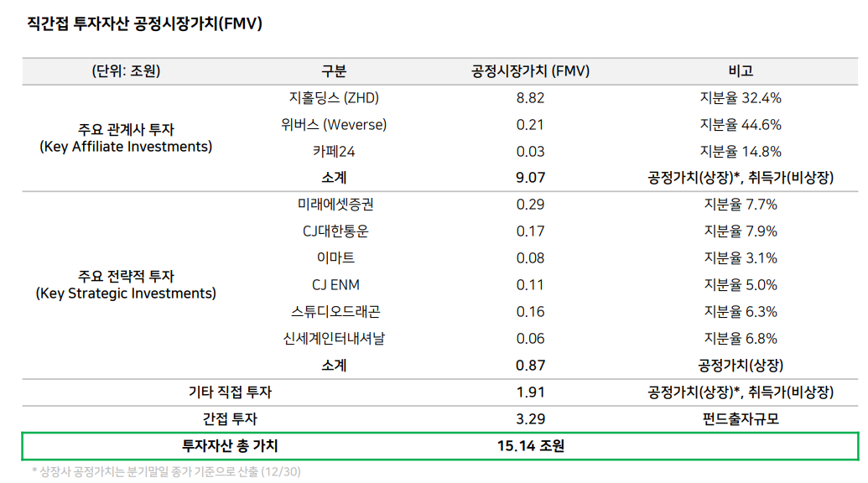The image size is (868, 483).
Task: Click the value '8.82'
Action: pos(530,98)
